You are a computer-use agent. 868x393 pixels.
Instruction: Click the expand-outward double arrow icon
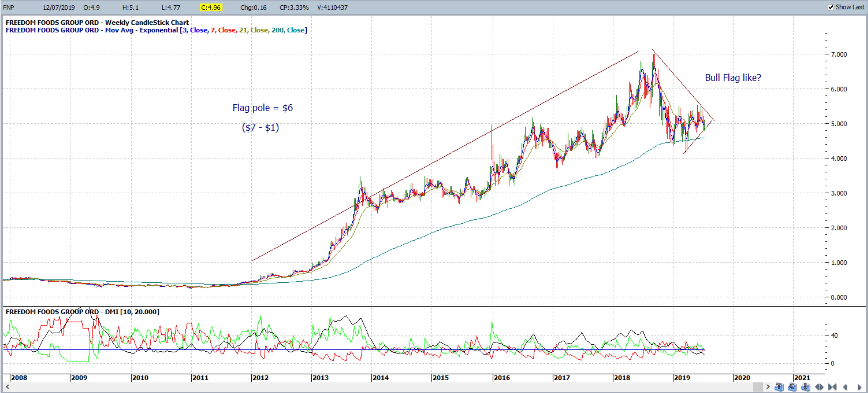[x=819, y=387]
